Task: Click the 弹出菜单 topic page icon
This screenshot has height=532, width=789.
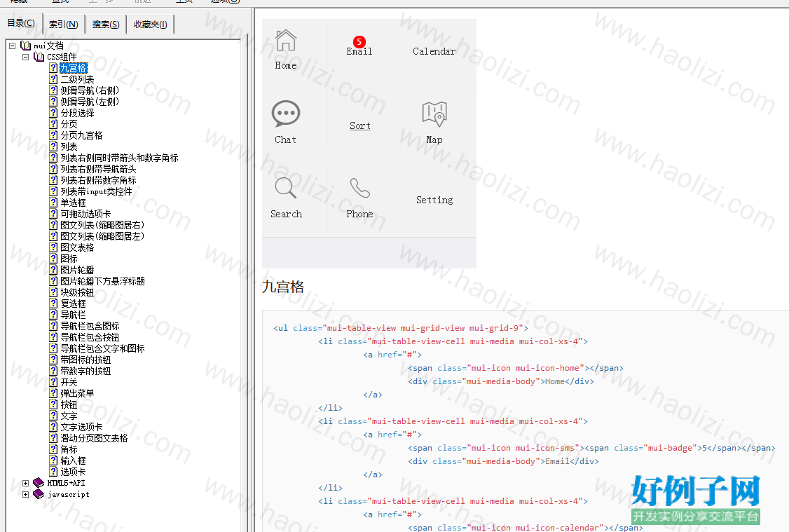Action: click(x=53, y=393)
